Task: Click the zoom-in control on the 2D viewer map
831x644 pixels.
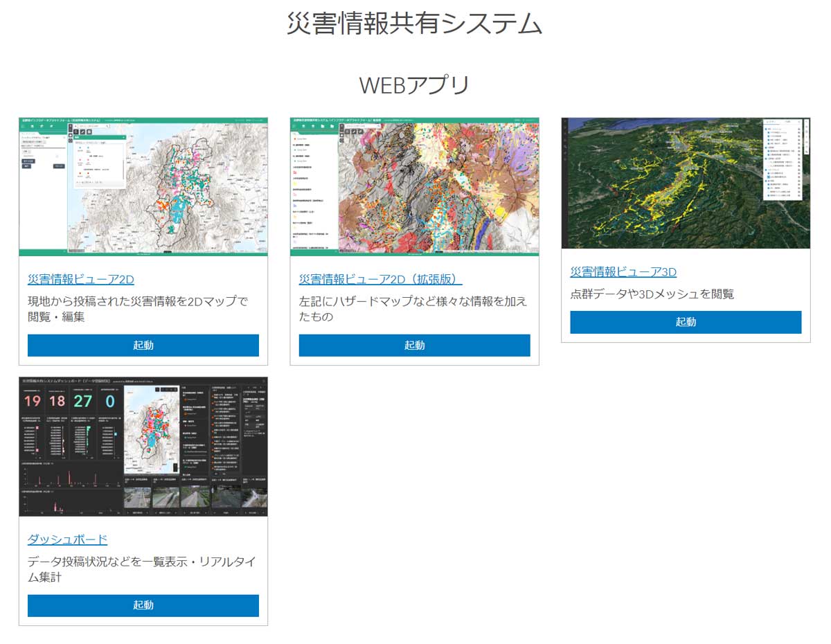Action: pyautogui.click(x=69, y=126)
